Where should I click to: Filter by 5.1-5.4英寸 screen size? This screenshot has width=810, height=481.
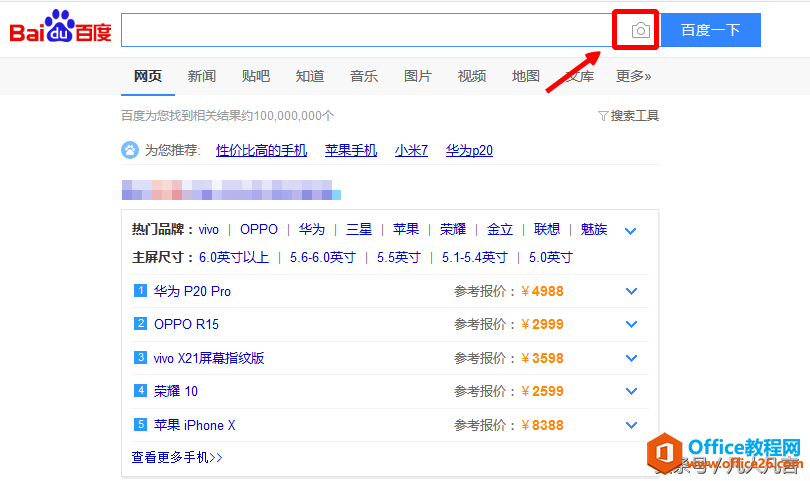tap(475, 257)
